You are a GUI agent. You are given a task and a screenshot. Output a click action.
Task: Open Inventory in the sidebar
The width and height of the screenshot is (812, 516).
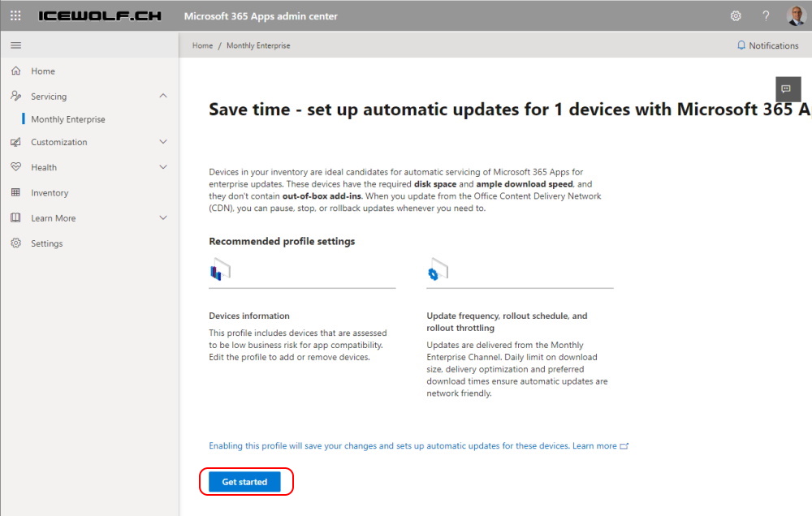point(50,193)
